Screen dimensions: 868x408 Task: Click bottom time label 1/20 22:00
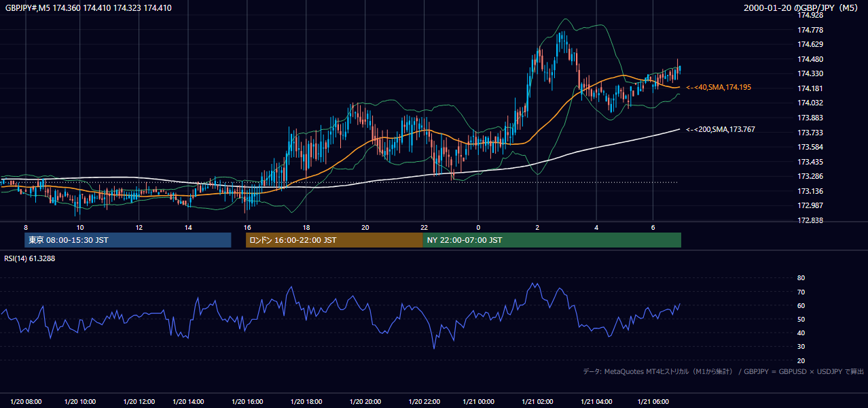point(424,401)
